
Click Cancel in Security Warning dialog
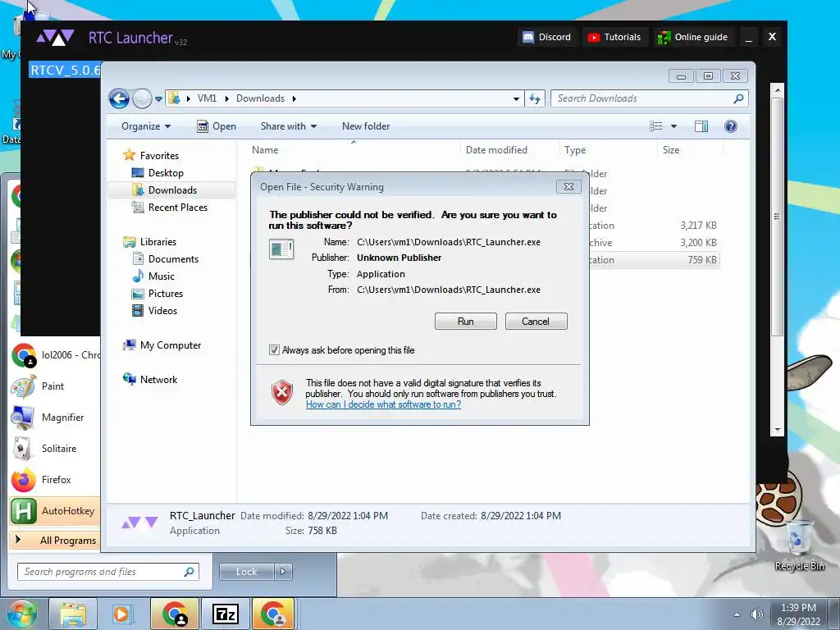click(x=536, y=322)
